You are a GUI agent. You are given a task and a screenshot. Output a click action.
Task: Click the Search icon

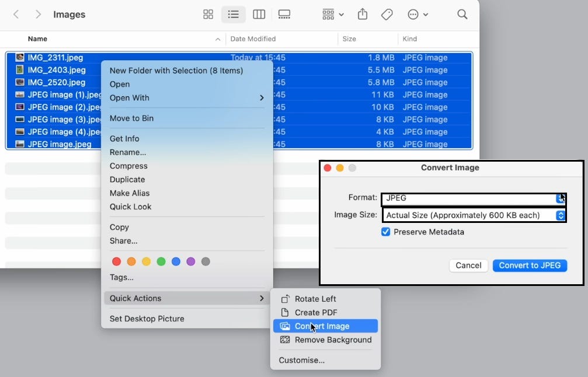[462, 14]
